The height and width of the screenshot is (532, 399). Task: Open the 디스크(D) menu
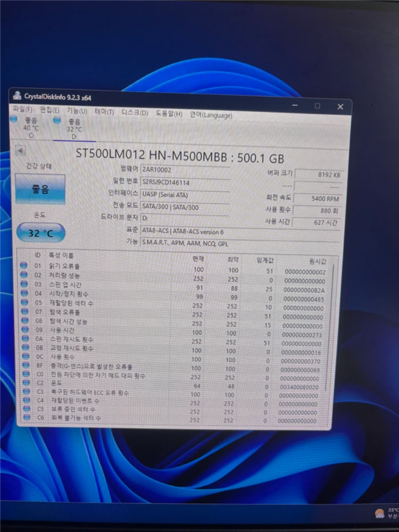[x=135, y=113]
